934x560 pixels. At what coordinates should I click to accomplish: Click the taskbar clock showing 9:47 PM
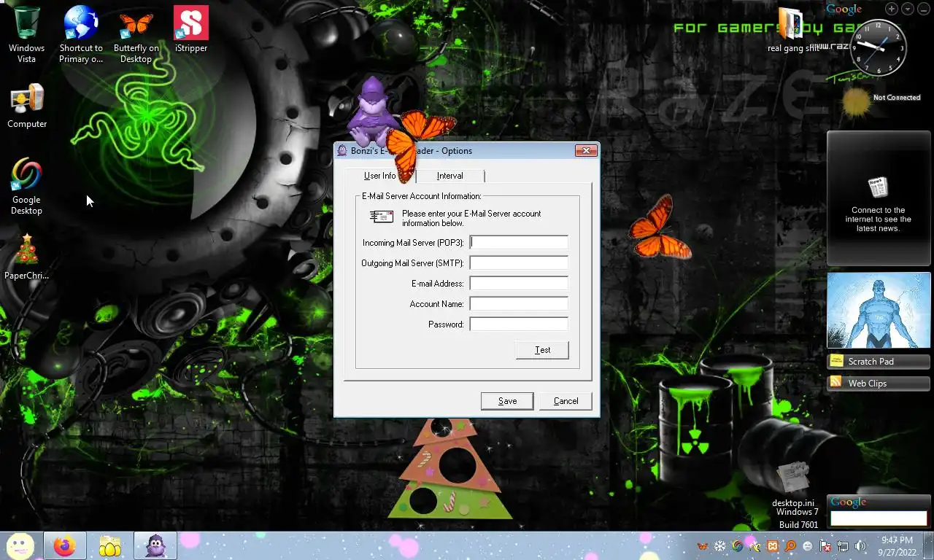pos(897,546)
